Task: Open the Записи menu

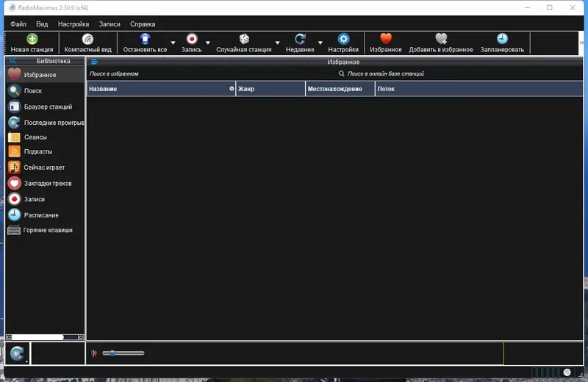Action: coord(110,24)
